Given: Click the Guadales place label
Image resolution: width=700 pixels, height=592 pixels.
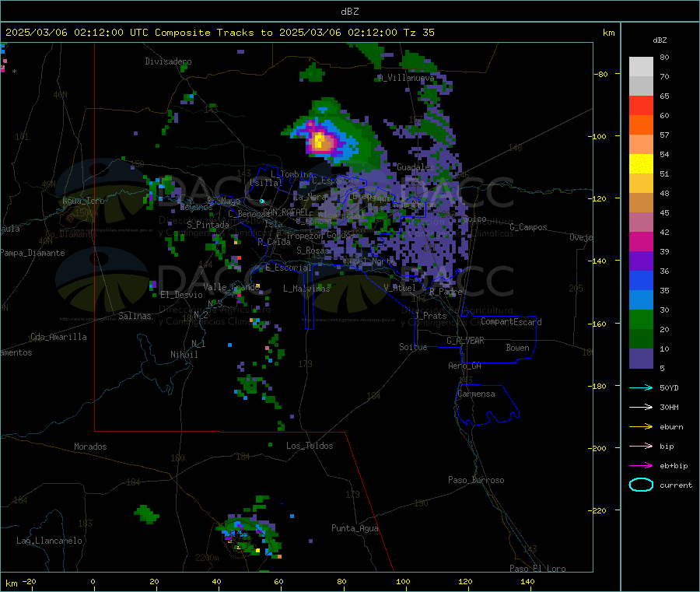Looking at the screenshot, I should pyautogui.click(x=415, y=167).
